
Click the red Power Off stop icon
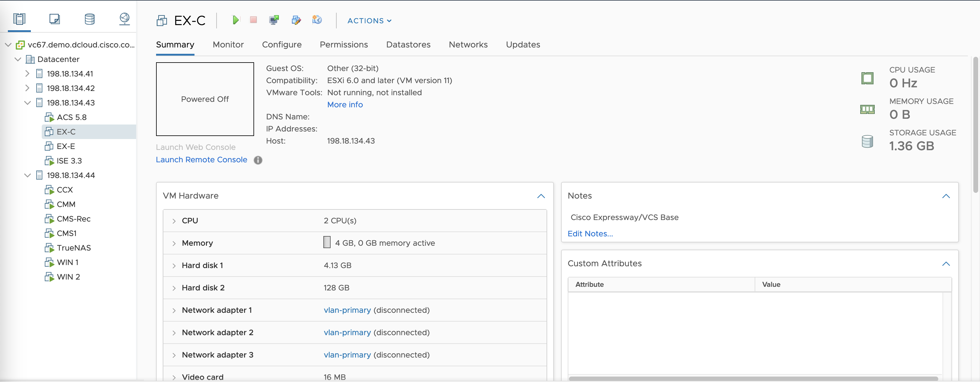(x=253, y=20)
